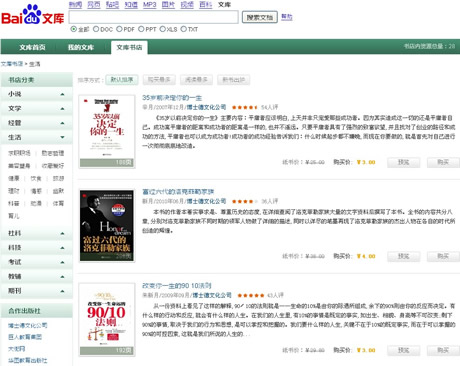Go to the 知道 top link
This screenshot has width=460, height=366.
point(131,5)
